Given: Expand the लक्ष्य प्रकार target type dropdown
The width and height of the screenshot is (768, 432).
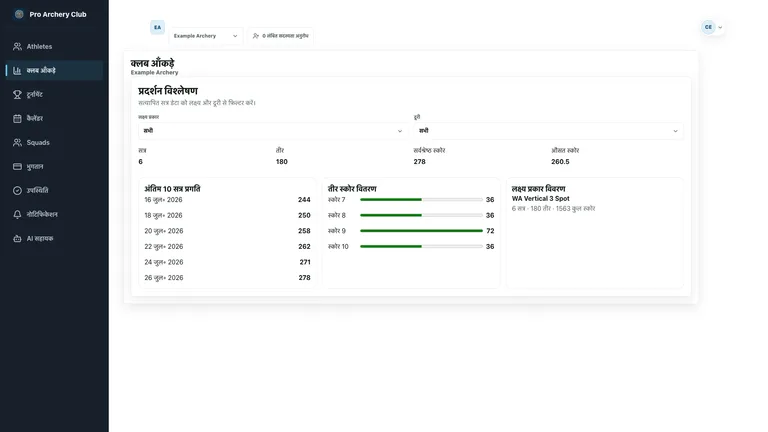Looking at the screenshot, I should [272, 131].
